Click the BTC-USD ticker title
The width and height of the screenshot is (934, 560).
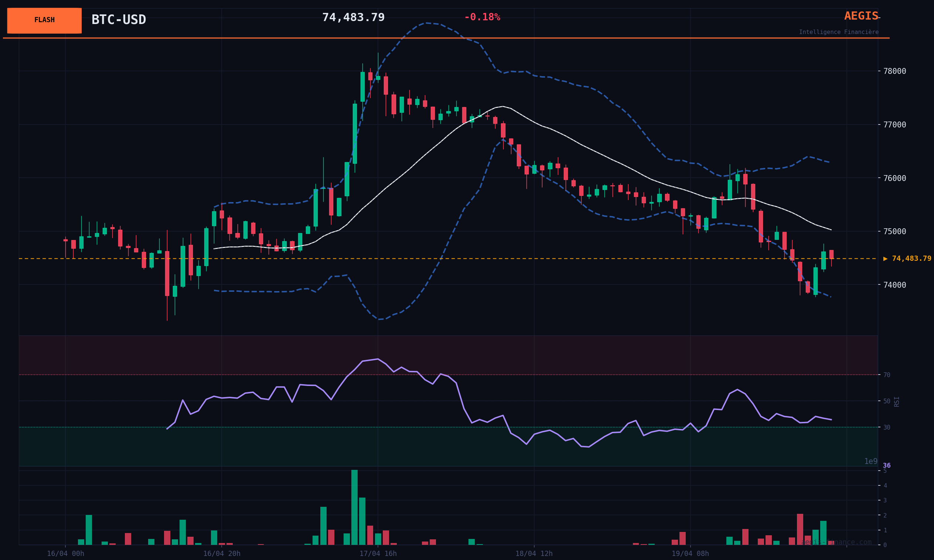coord(119,20)
